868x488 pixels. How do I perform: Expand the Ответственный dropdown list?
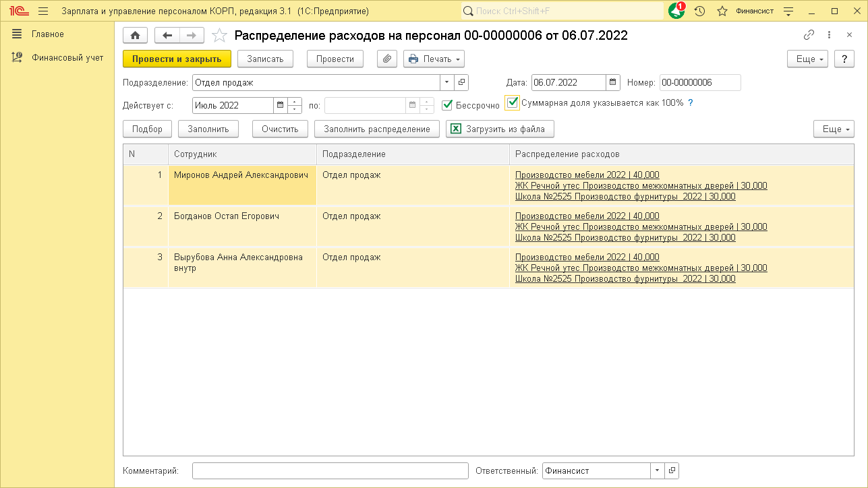[x=657, y=471]
